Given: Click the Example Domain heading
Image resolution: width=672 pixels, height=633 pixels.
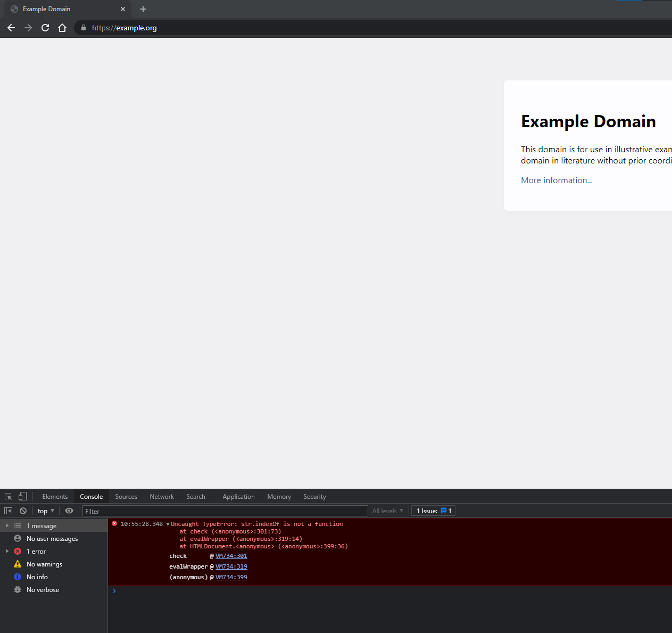Looking at the screenshot, I should [588, 121].
